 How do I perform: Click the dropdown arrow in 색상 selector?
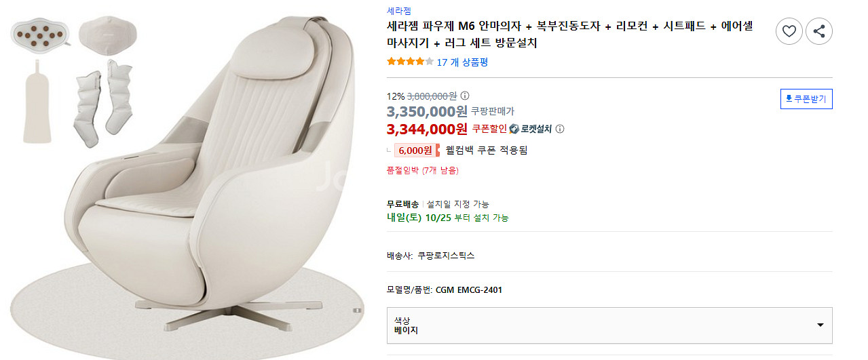pos(820,325)
